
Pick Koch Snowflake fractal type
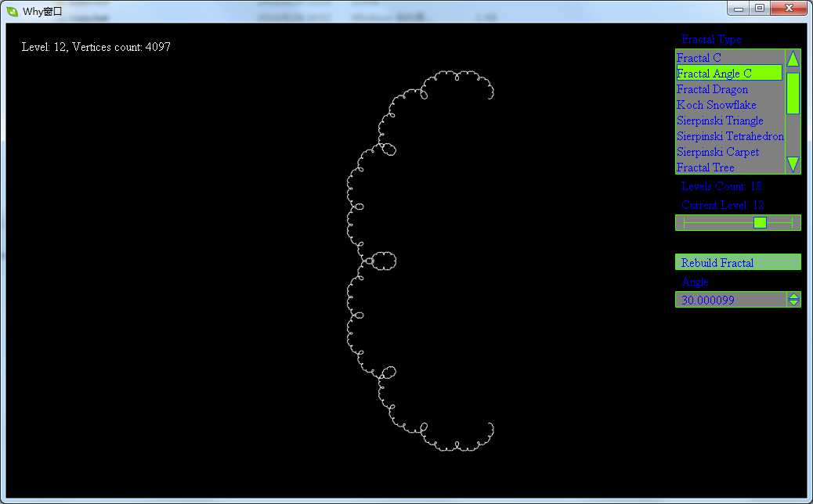pyautogui.click(x=730, y=105)
